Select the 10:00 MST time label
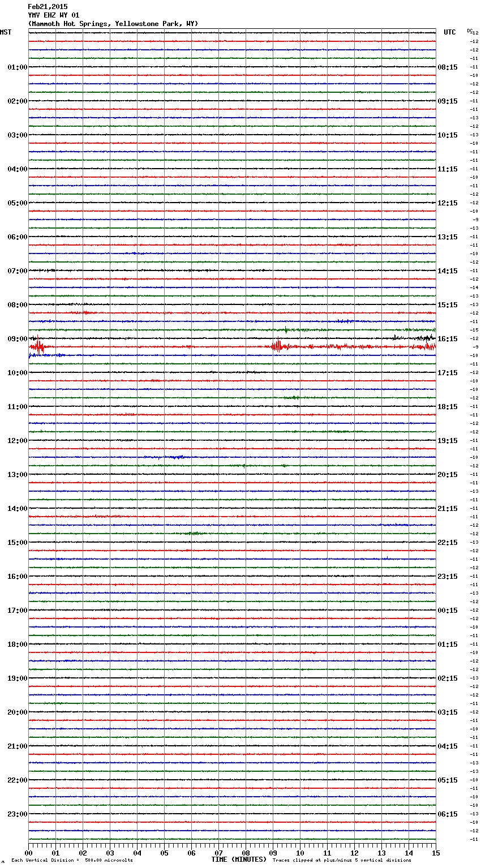This screenshot has height=868, width=481. [18, 373]
